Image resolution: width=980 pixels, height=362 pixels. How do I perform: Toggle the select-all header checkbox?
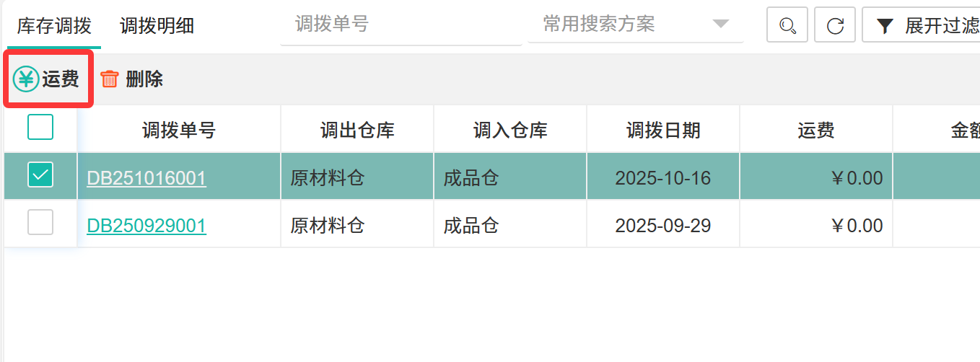tap(40, 128)
